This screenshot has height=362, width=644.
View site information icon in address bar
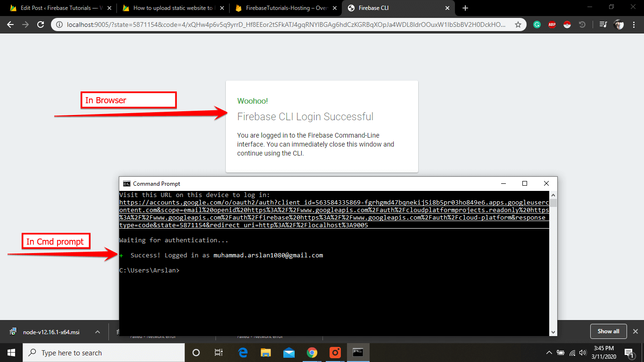59,25
